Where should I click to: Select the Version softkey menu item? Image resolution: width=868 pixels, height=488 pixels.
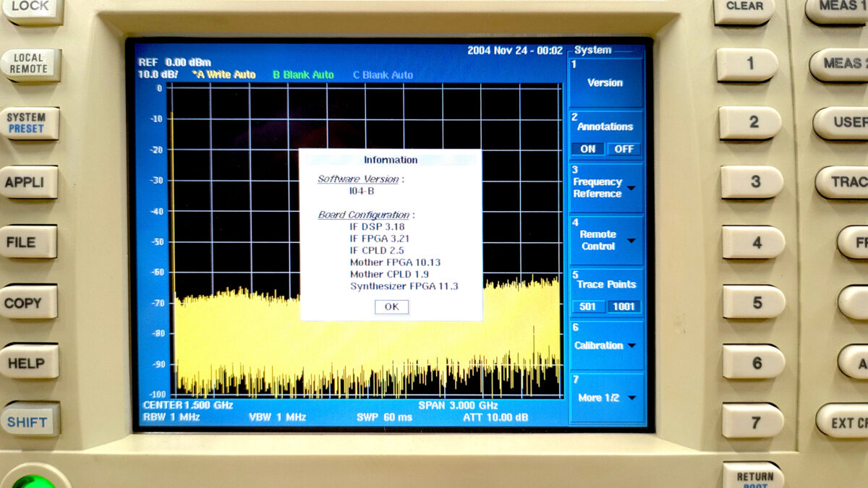605,82
